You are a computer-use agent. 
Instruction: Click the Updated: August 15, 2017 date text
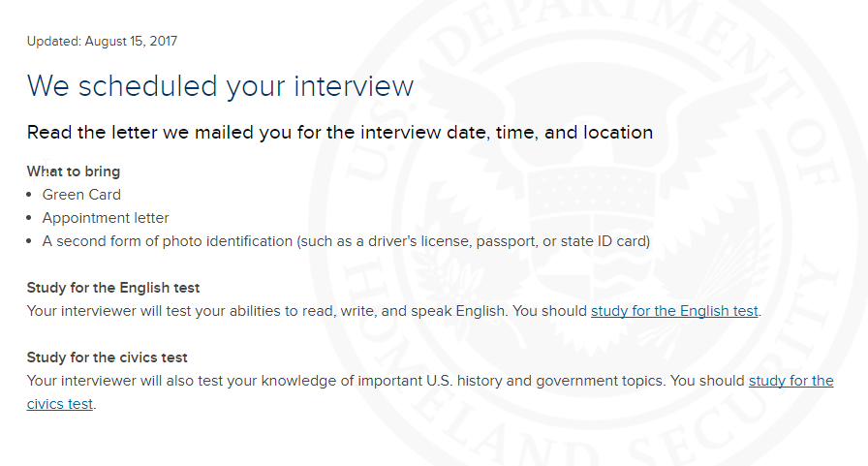102,41
